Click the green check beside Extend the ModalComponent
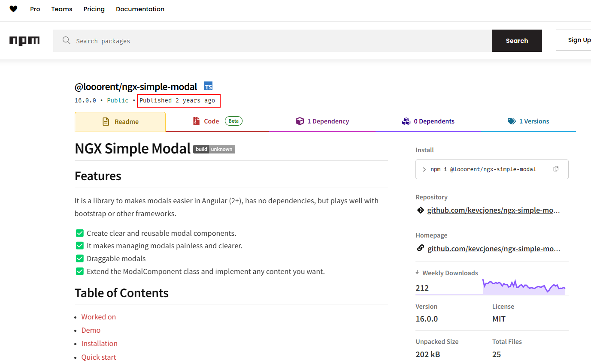This screenshot has width=591, height=364. tap(79, 271)
